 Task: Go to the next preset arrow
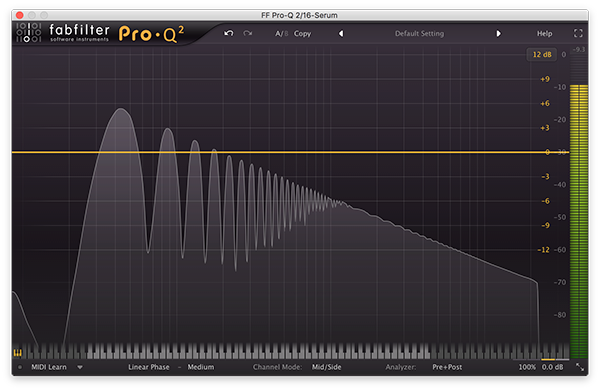pos(498,34)
